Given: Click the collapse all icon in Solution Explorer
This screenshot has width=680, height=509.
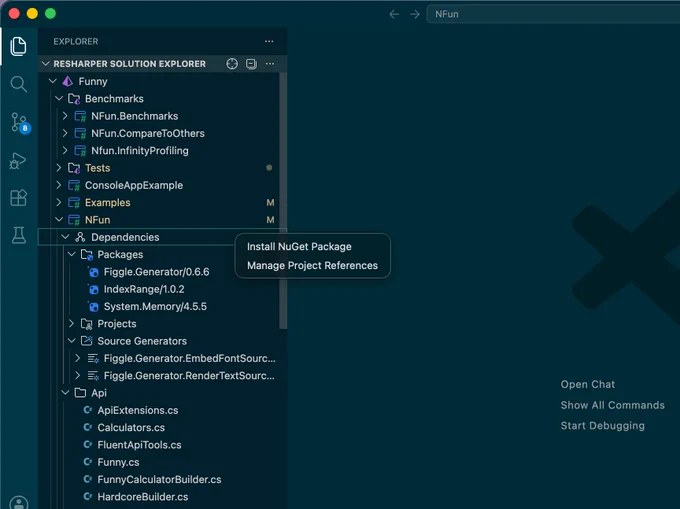Looking at the screenshot, I should 251,64.
